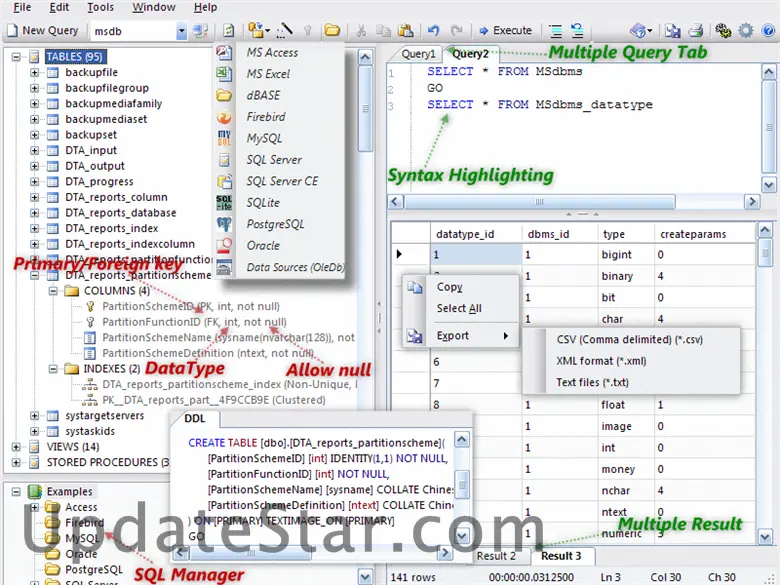
Task: Choose Select All in context menu
Action: coord(459,308)
